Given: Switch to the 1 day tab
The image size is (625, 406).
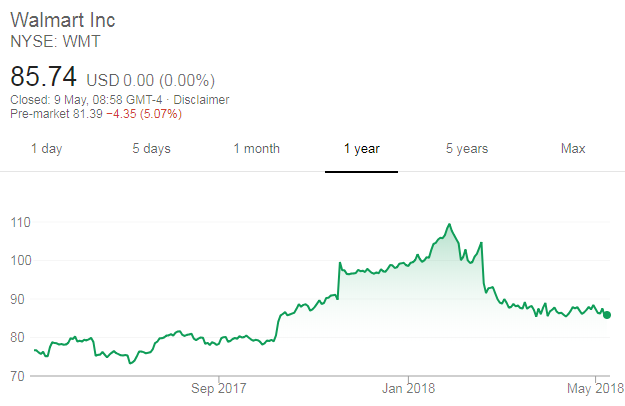Looking at the screenshot, I should (x=46, y=149).
